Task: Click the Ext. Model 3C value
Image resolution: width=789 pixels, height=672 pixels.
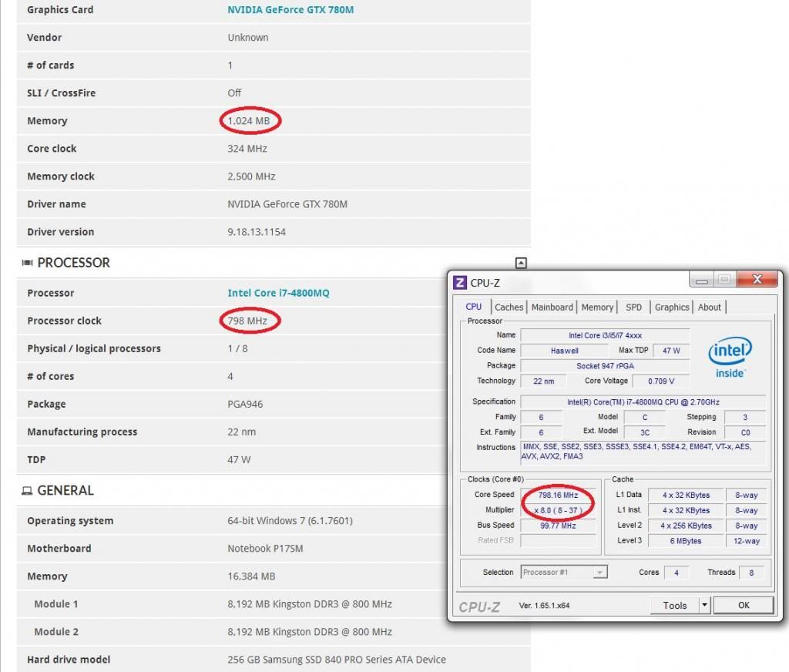Action: (645, 432)
